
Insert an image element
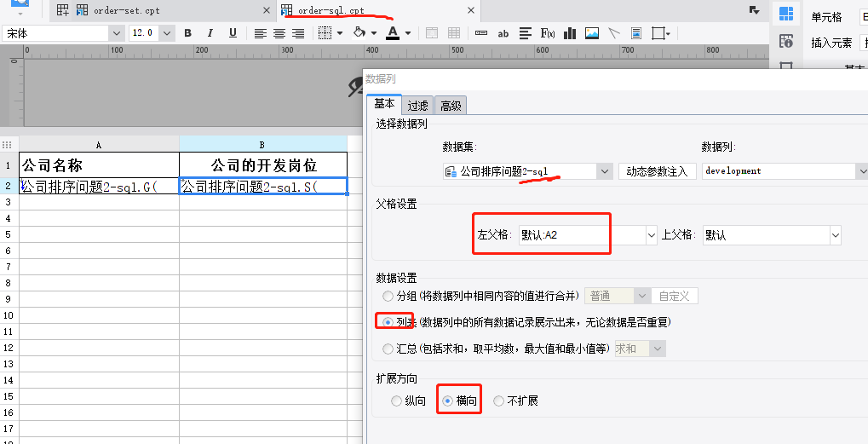592,33
